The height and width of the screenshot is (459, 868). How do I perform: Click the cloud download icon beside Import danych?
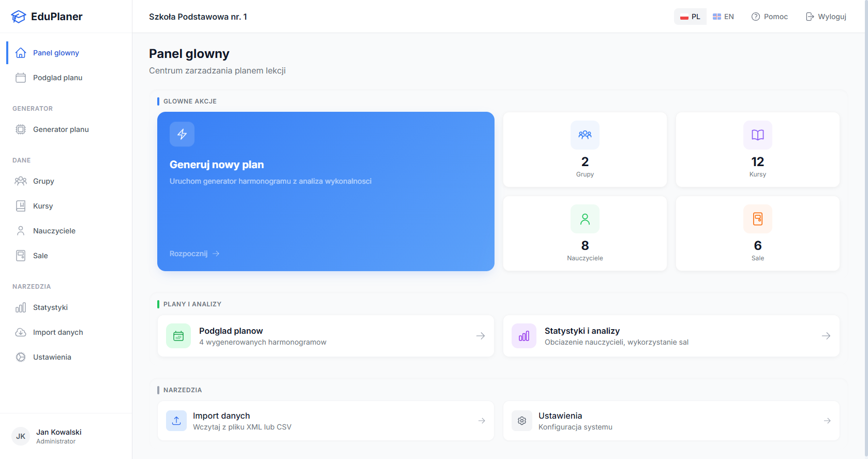pyautogui.click(x=21, y=332)
